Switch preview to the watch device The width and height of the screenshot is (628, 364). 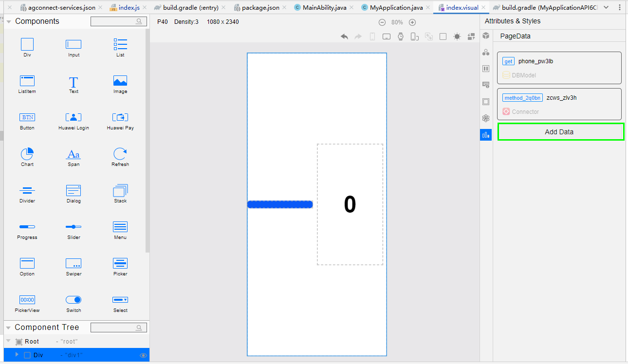[401, 36]
